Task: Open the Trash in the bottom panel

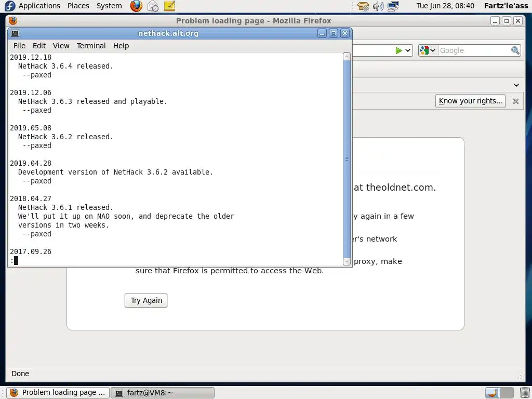Action: [525, 393]
